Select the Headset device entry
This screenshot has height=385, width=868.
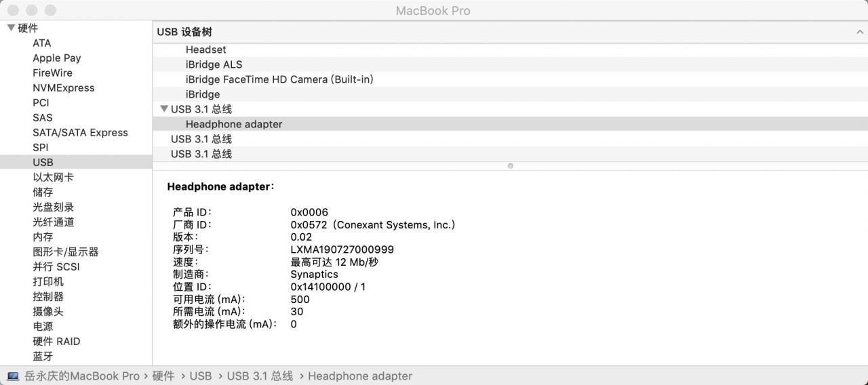tap(510, 49)
